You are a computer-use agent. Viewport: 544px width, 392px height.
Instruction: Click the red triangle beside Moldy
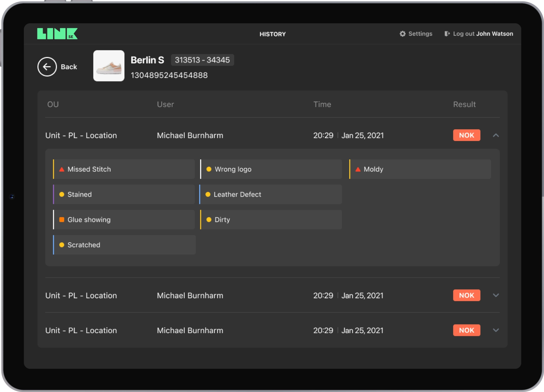358,169
